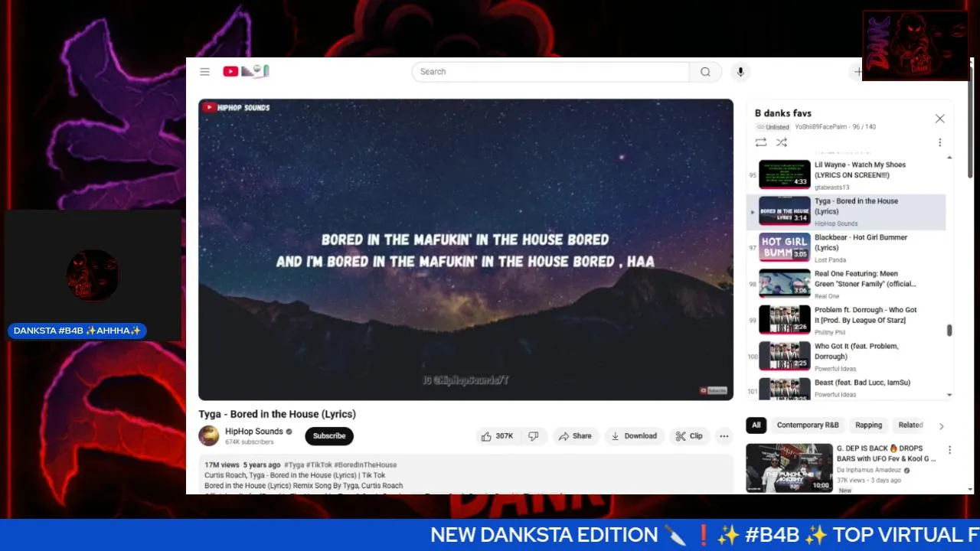The image size is (980, 551).
Task: Click the B danks favs playlist title
Action: click(783, 113)
